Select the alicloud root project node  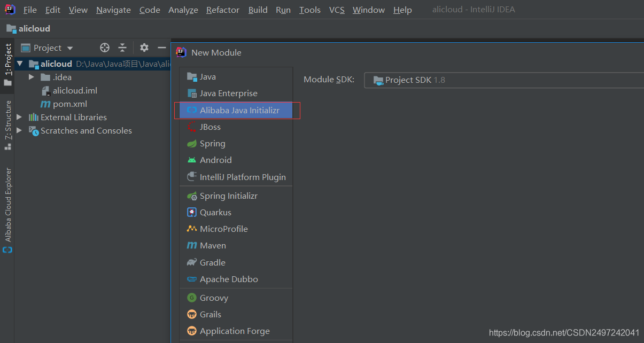tap(92, 64)
